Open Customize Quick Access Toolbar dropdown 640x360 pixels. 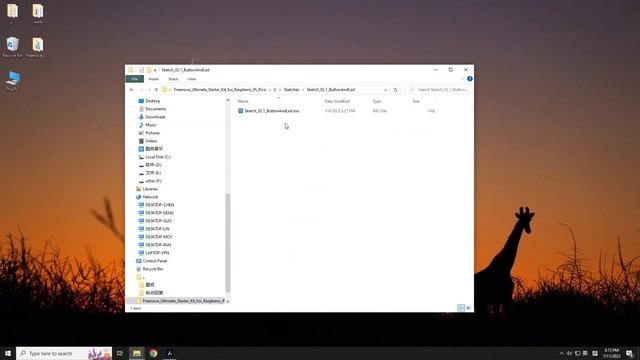click(x=155, y=70)
